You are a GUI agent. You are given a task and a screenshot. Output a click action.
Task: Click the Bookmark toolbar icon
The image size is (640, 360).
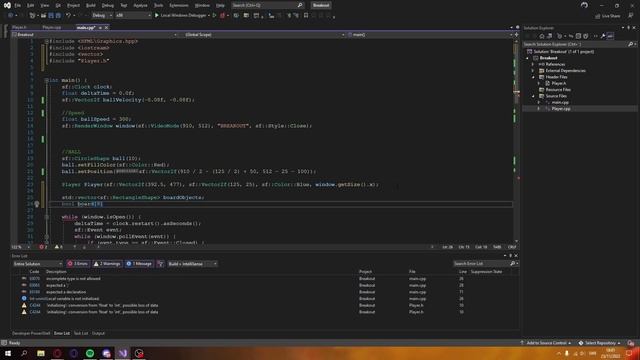coord(306,16)
